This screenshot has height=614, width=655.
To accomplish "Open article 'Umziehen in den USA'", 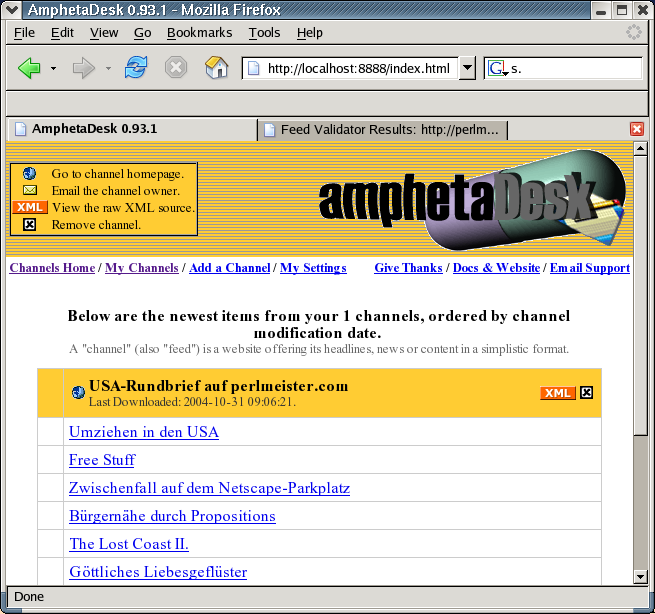I will [x=144, y=432].
